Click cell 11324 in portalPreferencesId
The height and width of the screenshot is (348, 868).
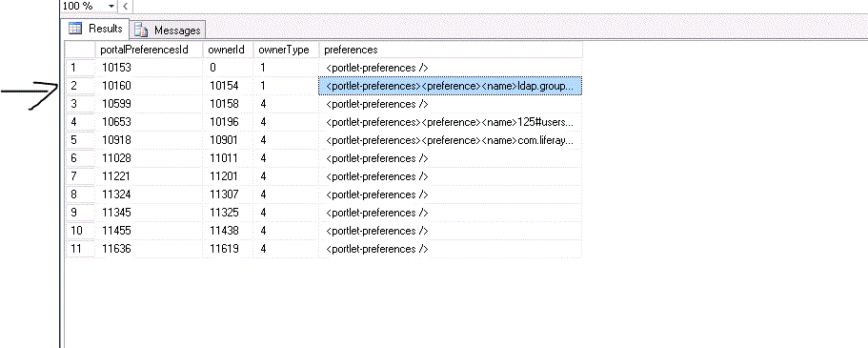[149, 194]
